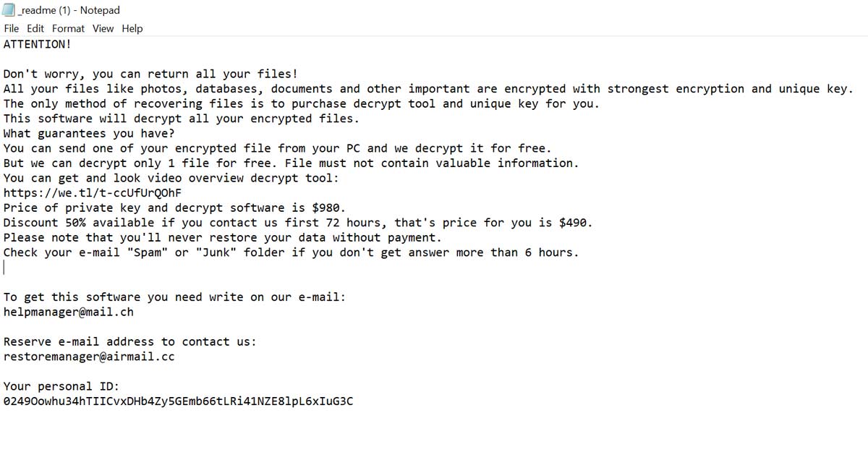
Task: Open the Help menu
Action: (x=132, y=28)
